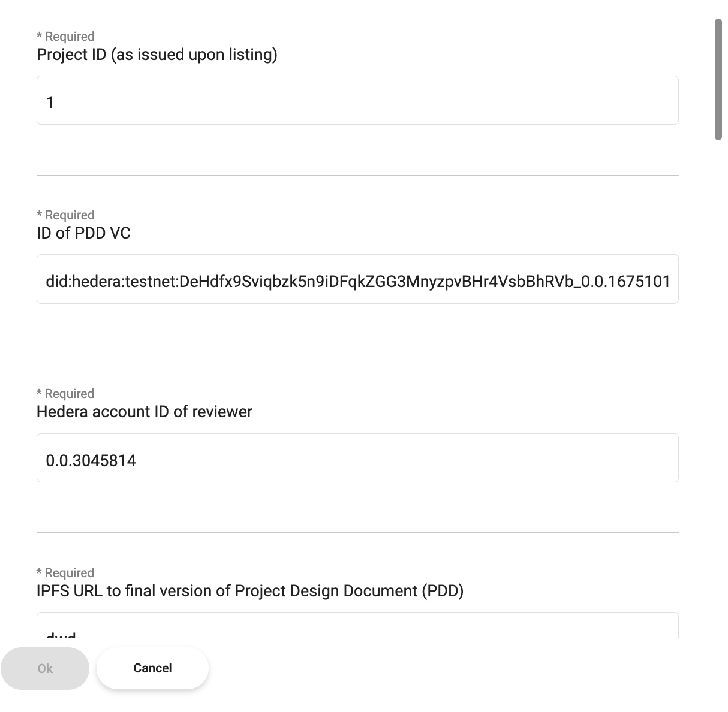
Task: Click Required marker above ID of PDD VC
Action: point(65,215)
